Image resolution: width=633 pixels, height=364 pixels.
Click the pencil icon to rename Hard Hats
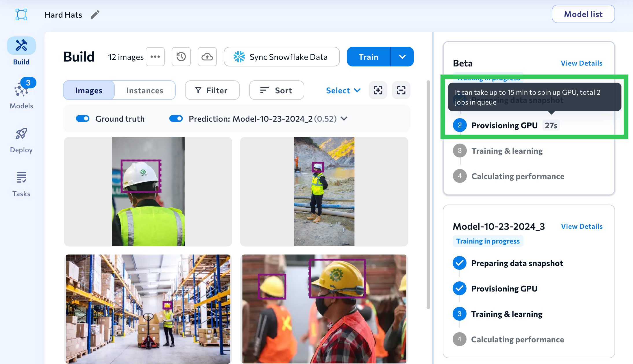click(x=95, y=14)
